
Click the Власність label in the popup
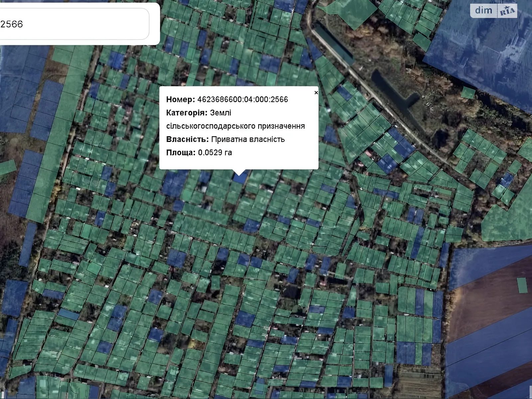[x=187, y=139]
